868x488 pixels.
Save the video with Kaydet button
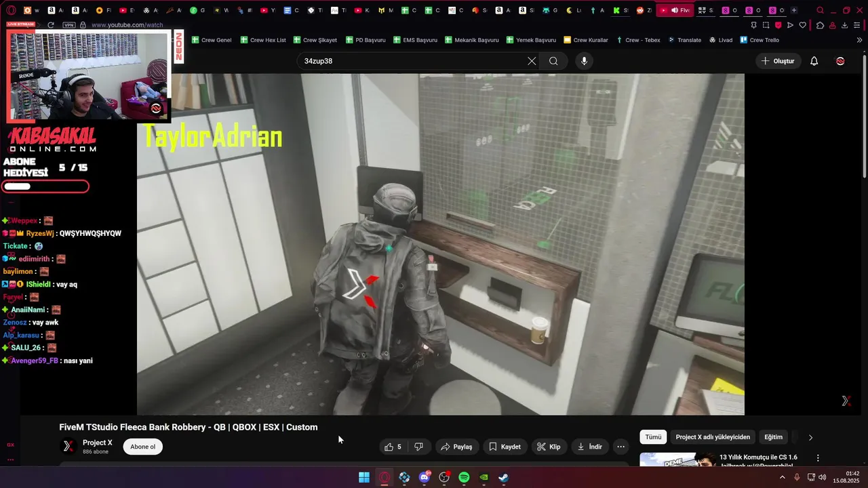point(505,447)
